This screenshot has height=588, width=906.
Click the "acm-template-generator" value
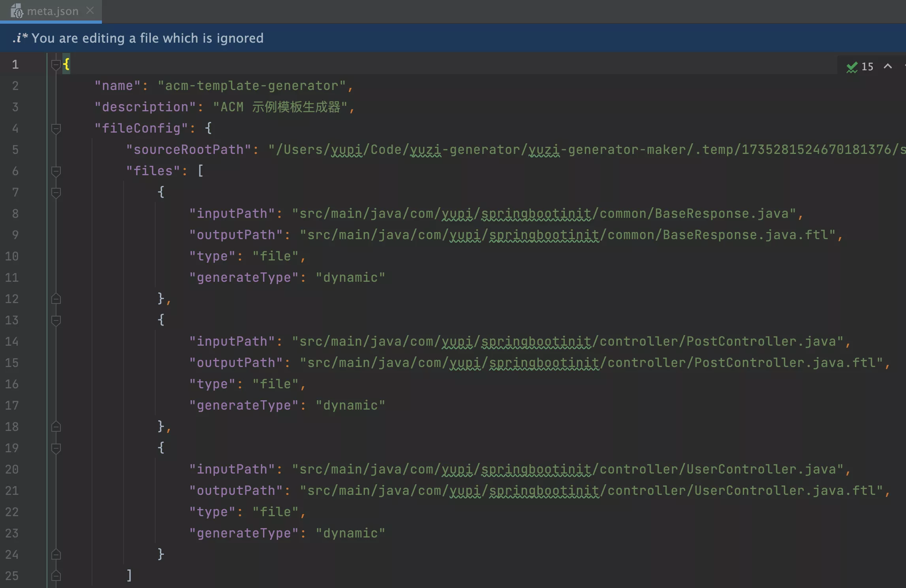252,86
